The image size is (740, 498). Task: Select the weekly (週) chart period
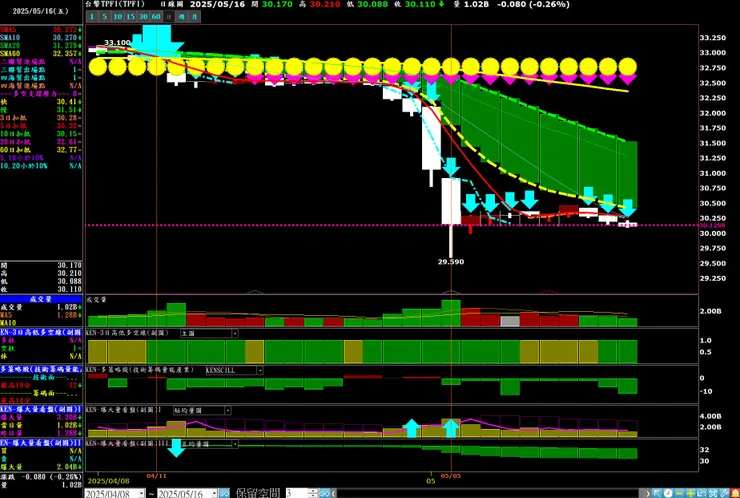(182, 17)
